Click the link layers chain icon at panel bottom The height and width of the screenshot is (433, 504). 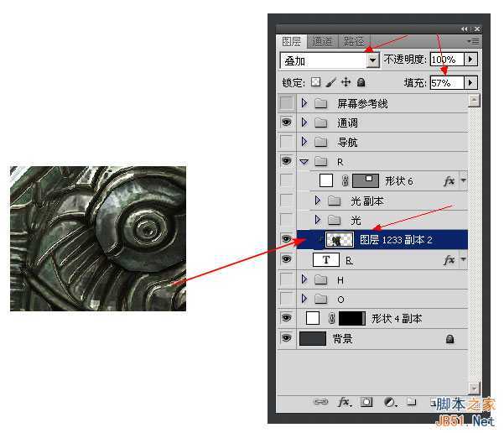[x=320, y=403]
